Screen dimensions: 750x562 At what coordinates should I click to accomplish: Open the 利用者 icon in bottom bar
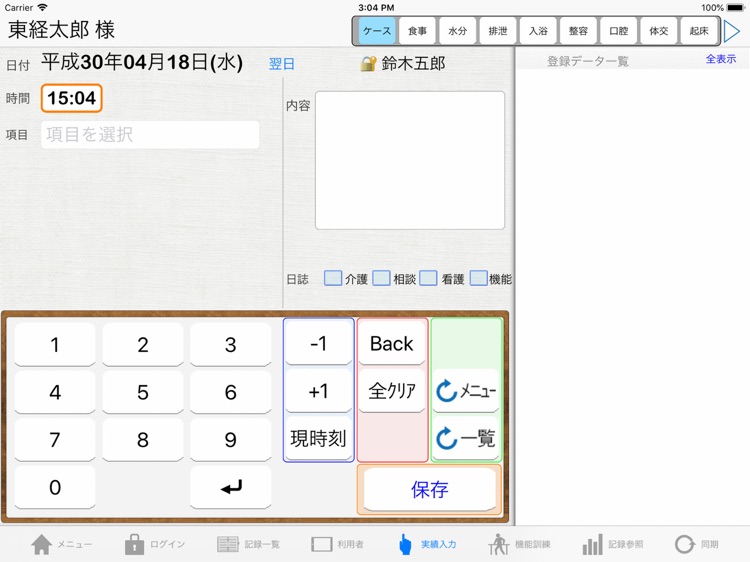coord(321,544)
